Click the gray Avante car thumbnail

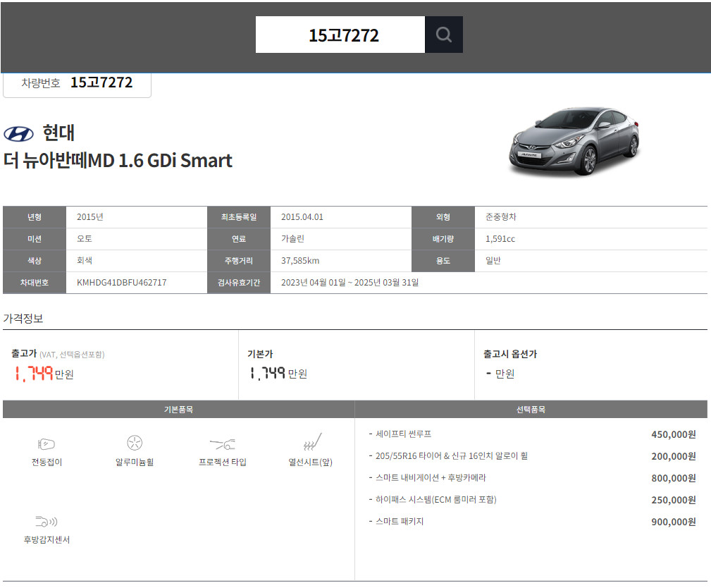pos(574,141)
